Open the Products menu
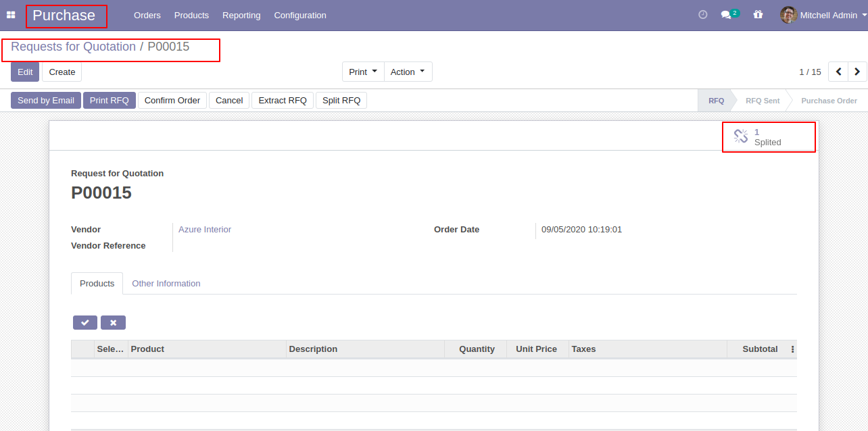 pyautogui.click(x=191, y=15)
